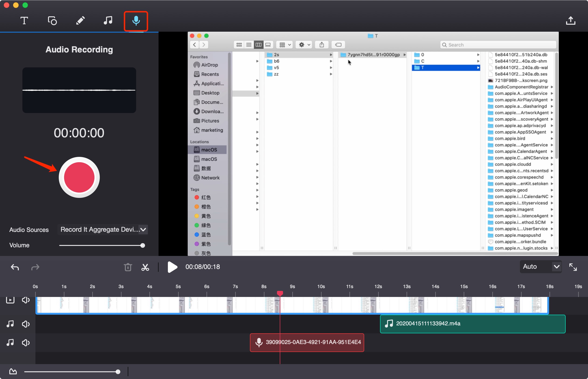The width and height of the screenshot is (588, 379).
Task: Select the Pencil drawing tool
Action: pyautogui.click(x=80, y=21)
